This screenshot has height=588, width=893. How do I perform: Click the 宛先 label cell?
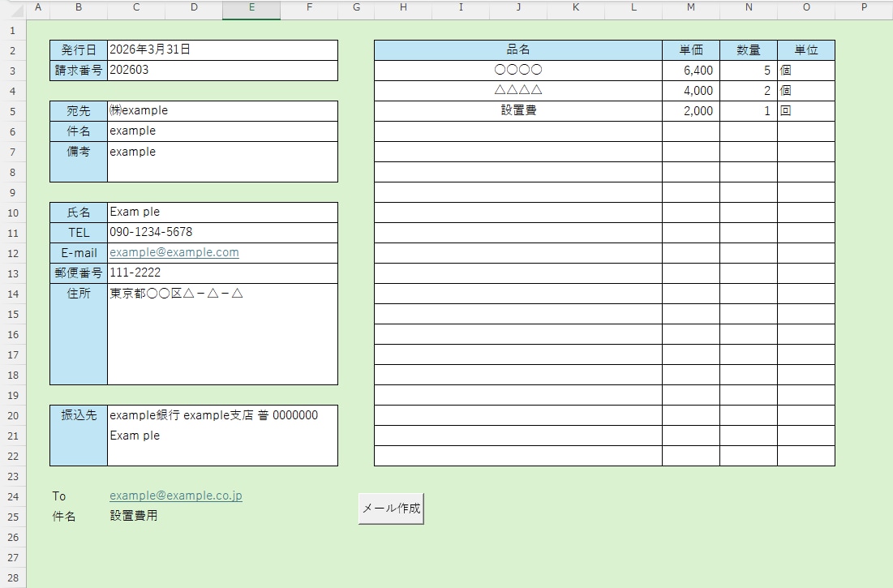(x=79, y=111)
